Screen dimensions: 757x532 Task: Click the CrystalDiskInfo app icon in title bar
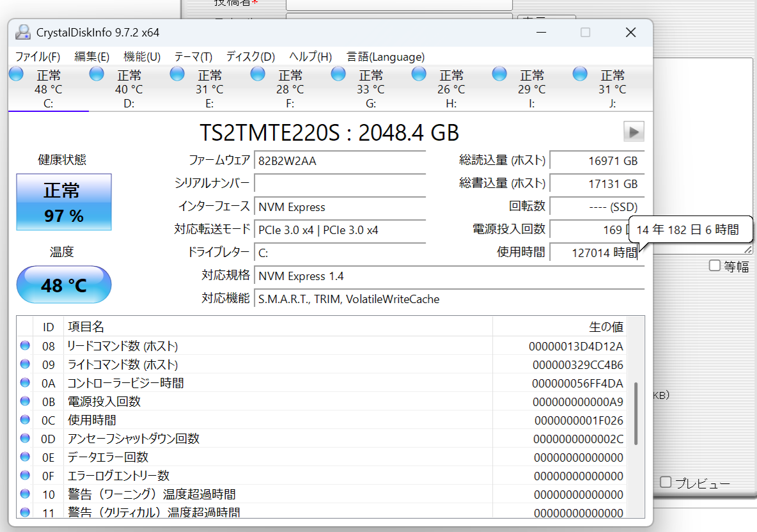point(23,33)
